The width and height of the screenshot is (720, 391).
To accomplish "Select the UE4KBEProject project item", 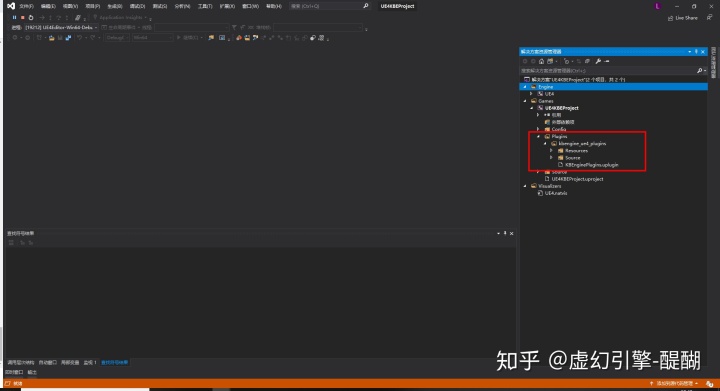I will pyautogui.click(x=562, y=108).
